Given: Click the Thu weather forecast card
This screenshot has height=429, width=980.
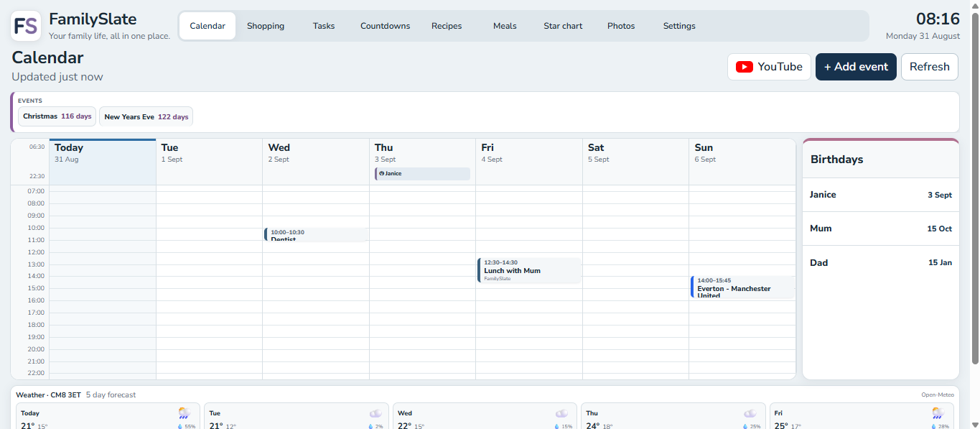Looking at the screenshot, I should click(x=673, y=416).
